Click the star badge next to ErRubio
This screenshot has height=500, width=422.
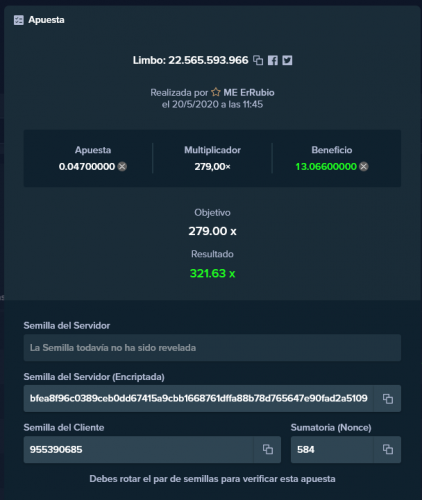[216, 92]
